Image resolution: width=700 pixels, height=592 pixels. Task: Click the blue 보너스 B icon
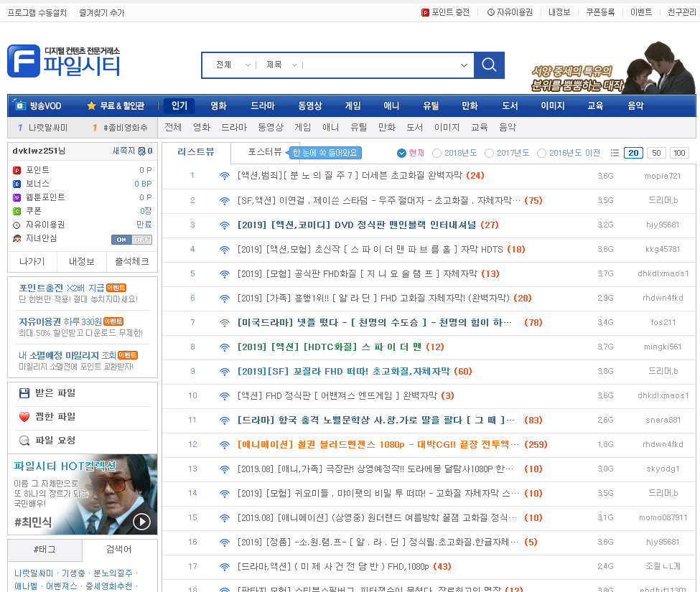(17, 184)
